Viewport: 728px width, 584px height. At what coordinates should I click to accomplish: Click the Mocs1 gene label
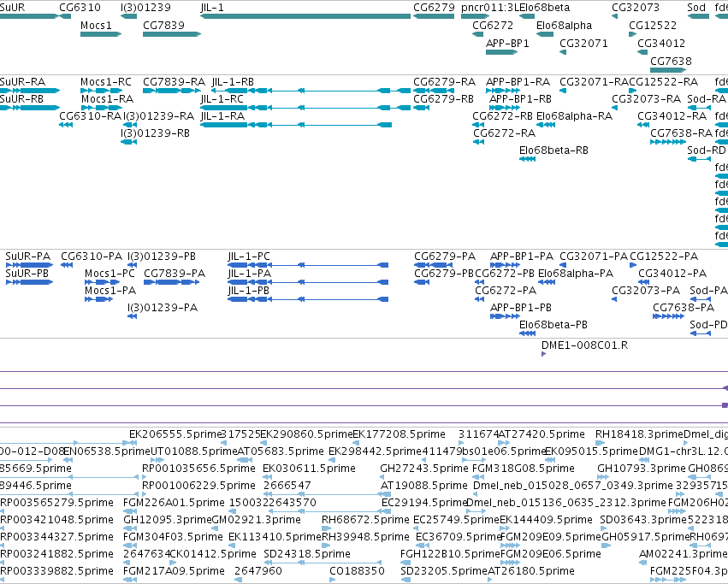96,25
